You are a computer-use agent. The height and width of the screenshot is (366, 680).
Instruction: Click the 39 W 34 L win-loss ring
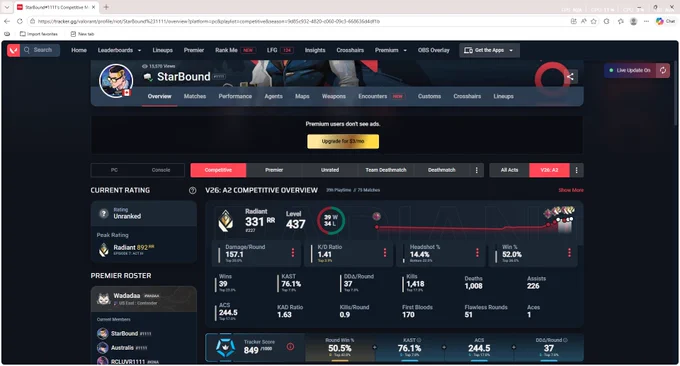tap(331, 220)
